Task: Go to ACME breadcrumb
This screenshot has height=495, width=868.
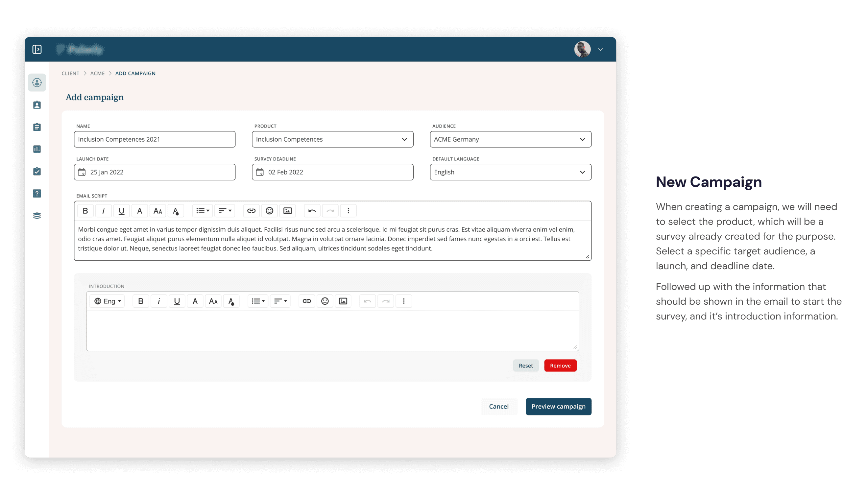Action: (x=97, y=73)
